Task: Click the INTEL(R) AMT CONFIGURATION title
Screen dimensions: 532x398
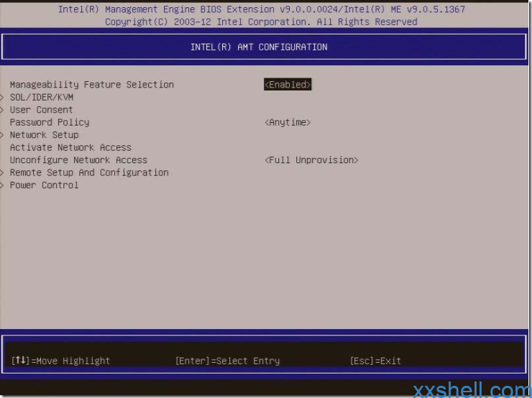Action: (x=259, y=47)
